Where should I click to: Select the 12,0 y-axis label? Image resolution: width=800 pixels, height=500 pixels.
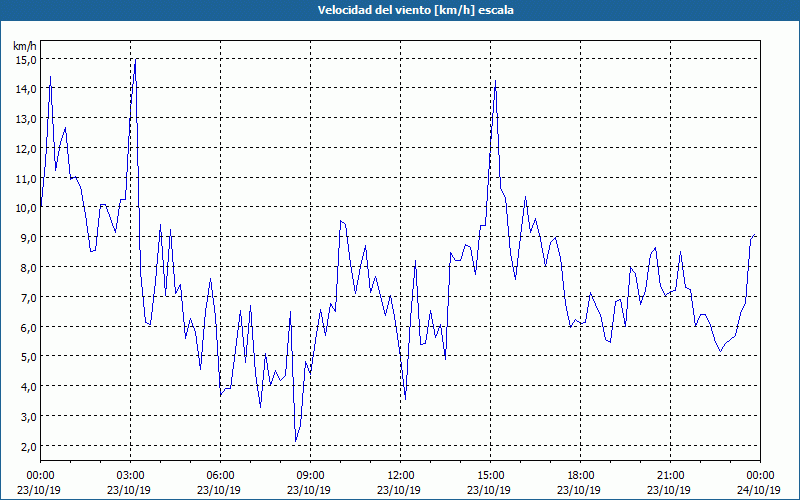tap(25, 149)
